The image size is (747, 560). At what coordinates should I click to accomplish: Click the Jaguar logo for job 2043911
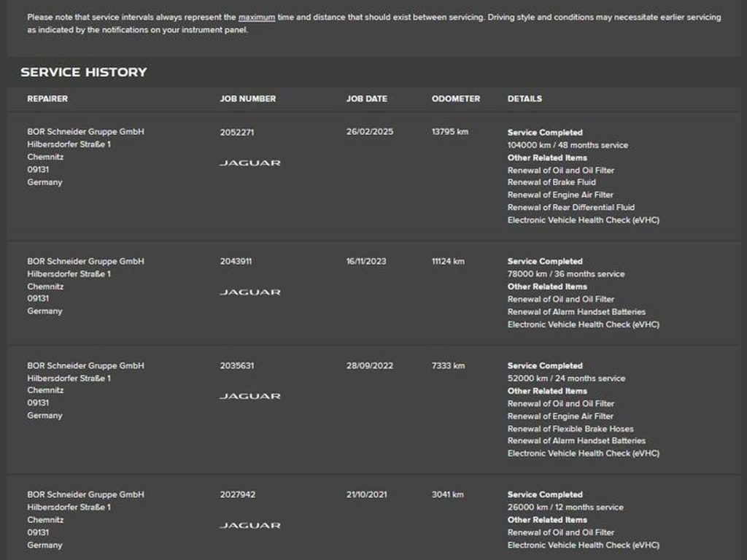[250, 292]
